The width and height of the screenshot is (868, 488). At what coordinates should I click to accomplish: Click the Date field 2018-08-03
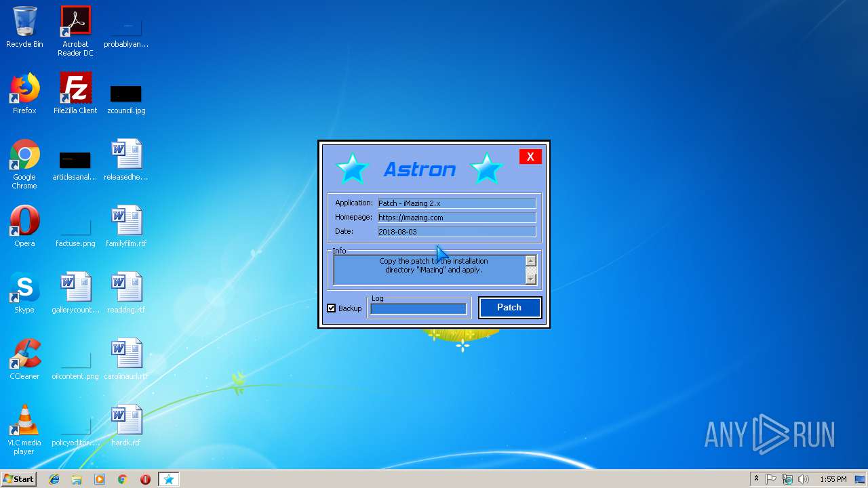[x=456, y=232]
